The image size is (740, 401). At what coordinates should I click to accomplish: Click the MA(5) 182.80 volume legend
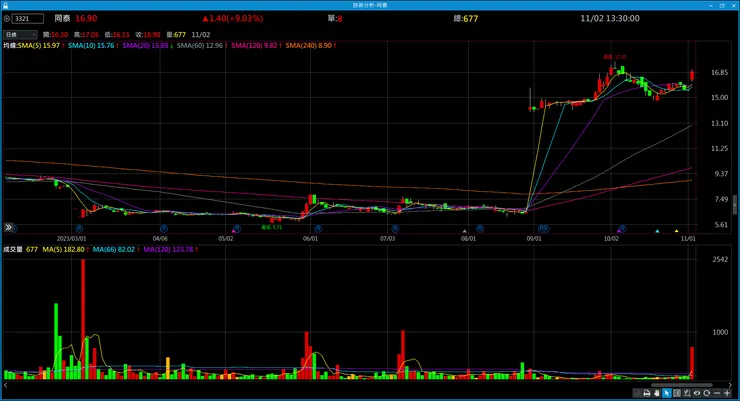66,250
